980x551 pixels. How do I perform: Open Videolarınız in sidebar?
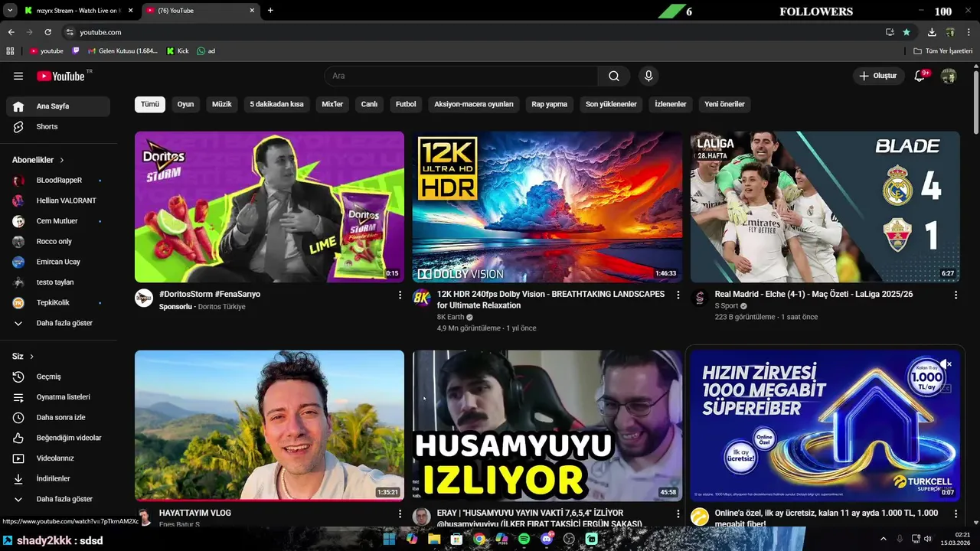pyautogui.click(x=58, y=458)
